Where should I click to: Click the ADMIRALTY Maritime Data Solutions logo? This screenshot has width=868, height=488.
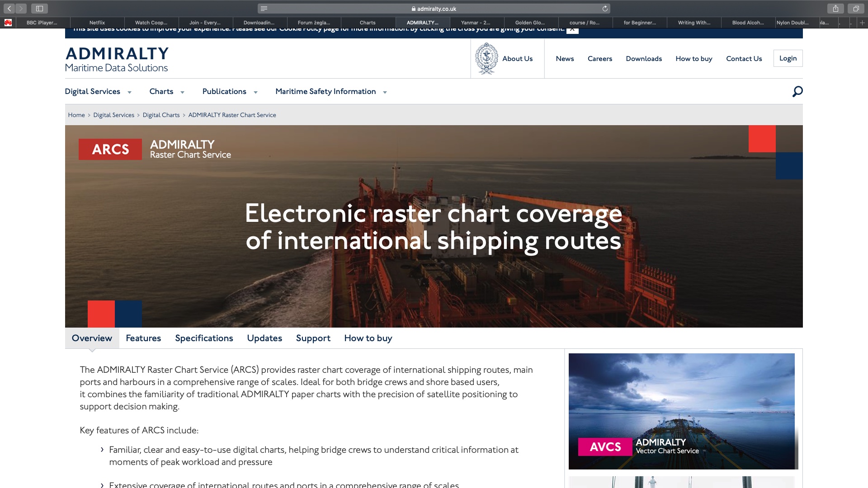117,60
